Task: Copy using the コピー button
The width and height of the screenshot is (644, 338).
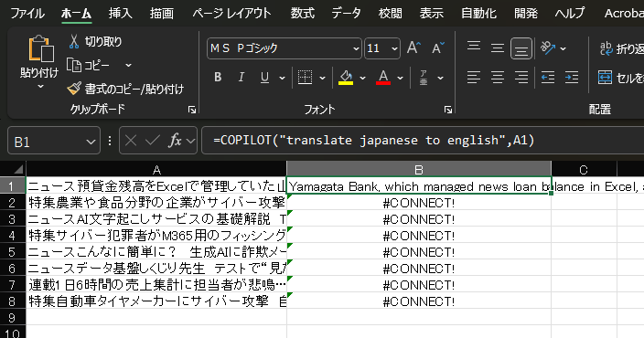Action: point(89,65)
